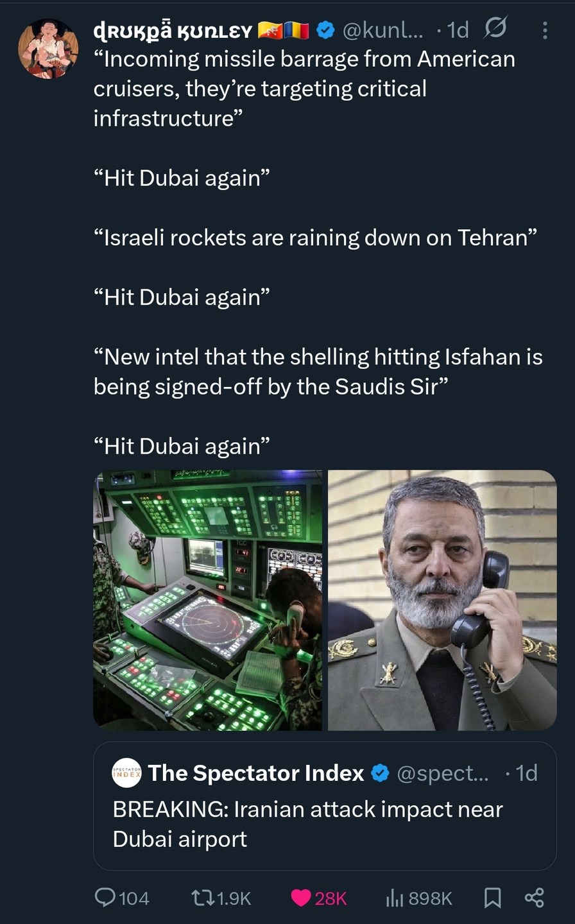Tap the 28K likes count

pyautogui.click(x=330, y=898)
